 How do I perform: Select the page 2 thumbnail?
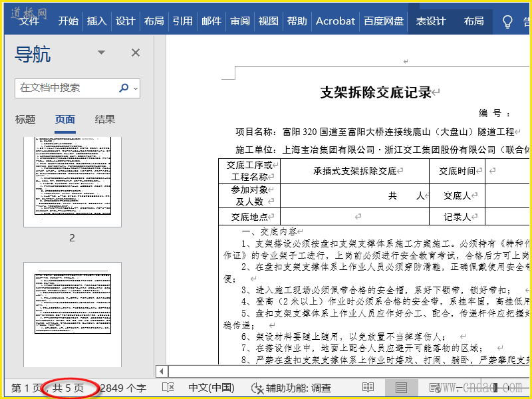pyautogui.click(x=72, y=182)
